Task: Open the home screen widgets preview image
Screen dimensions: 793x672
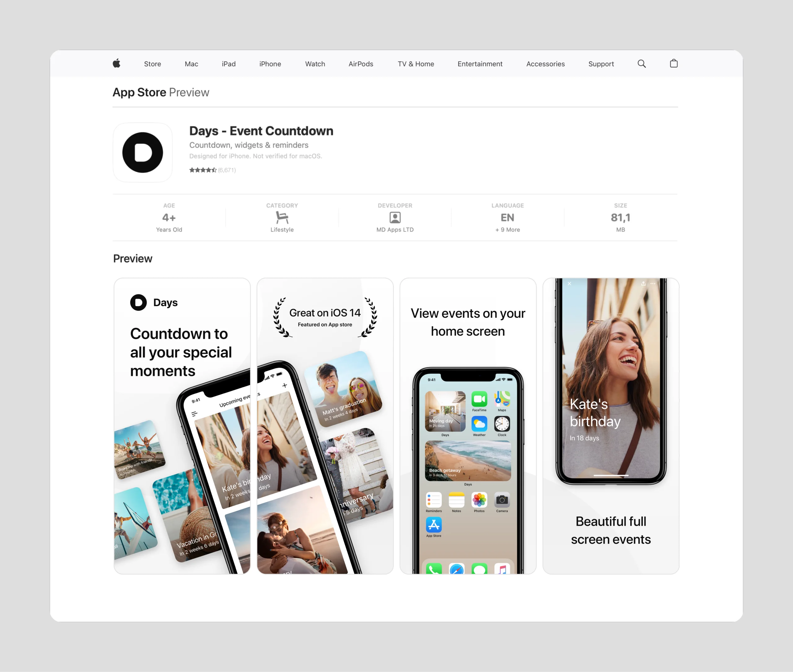Action: (x=468, y=425)
